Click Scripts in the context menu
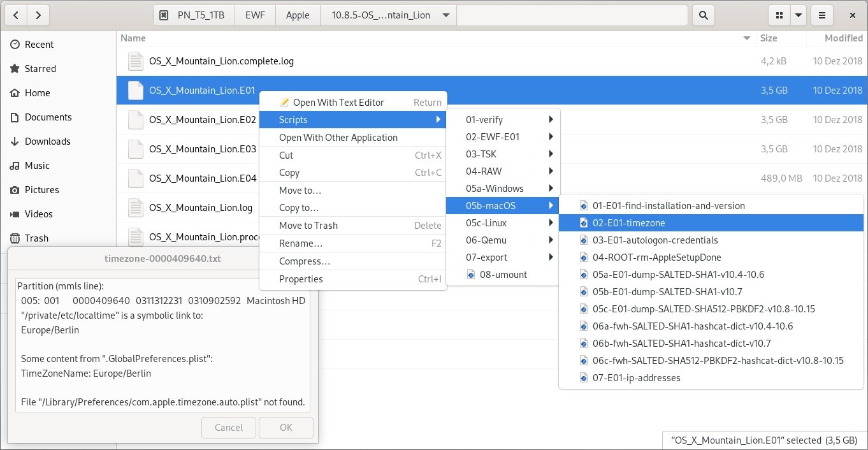This screenshot has width=868, height=450. tap(353, 120)
